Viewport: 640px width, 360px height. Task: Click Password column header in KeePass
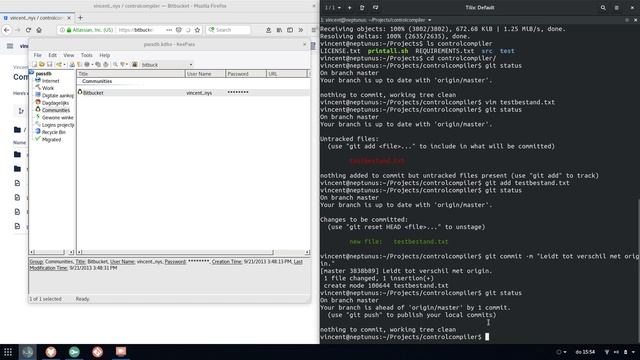(246, 74)
